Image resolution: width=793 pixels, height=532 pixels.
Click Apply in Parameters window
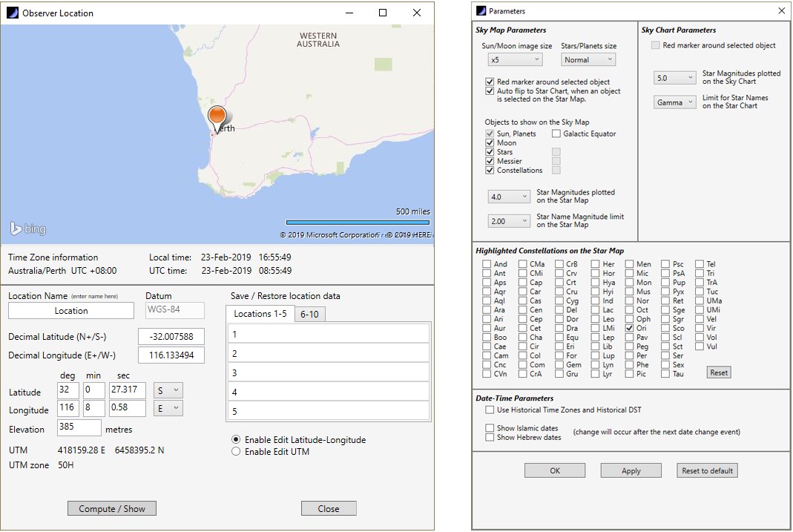631,470
